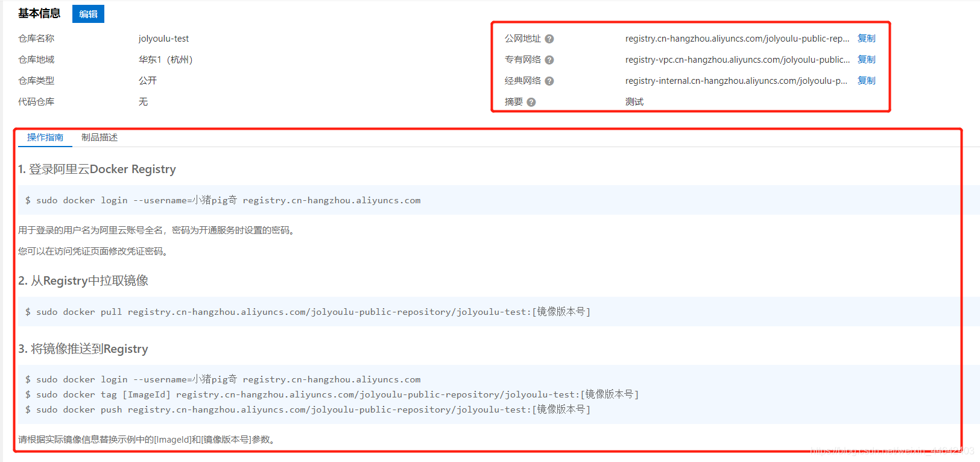Click the sudo docker push command line

(x=308, y=410)
